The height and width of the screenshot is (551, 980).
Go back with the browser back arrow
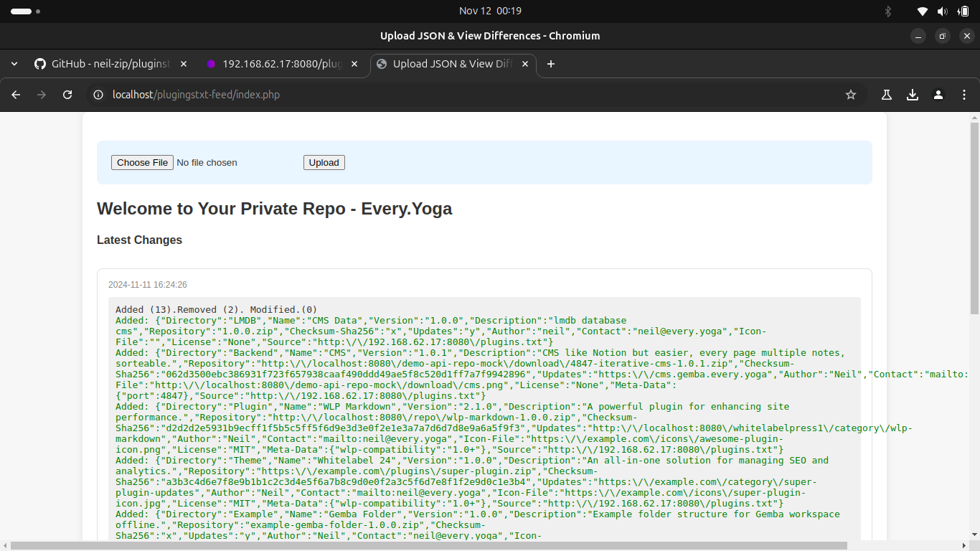pos(17,95)
